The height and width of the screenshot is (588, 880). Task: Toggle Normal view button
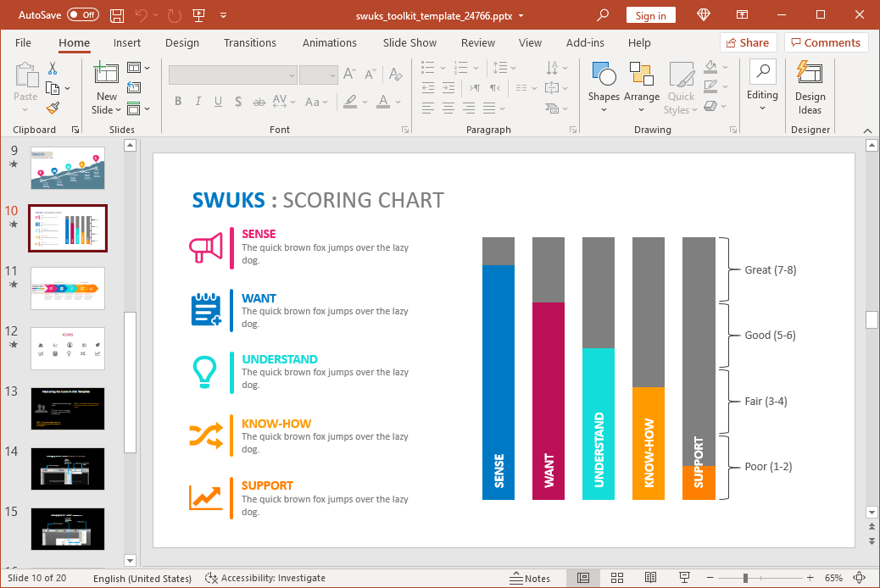[x=583, y=578]
